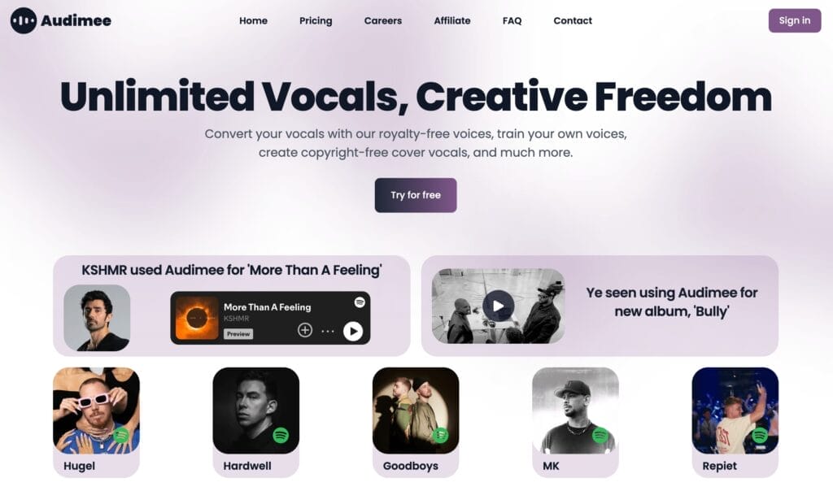
Task: Click the Audimee logo icon
Action: pyautogui.click(x=24, y=20)
